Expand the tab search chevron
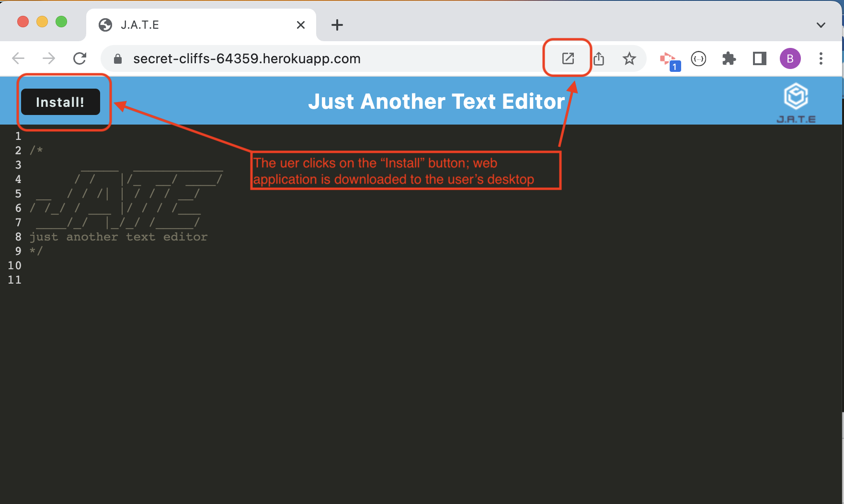 click(x=821, y=25)
